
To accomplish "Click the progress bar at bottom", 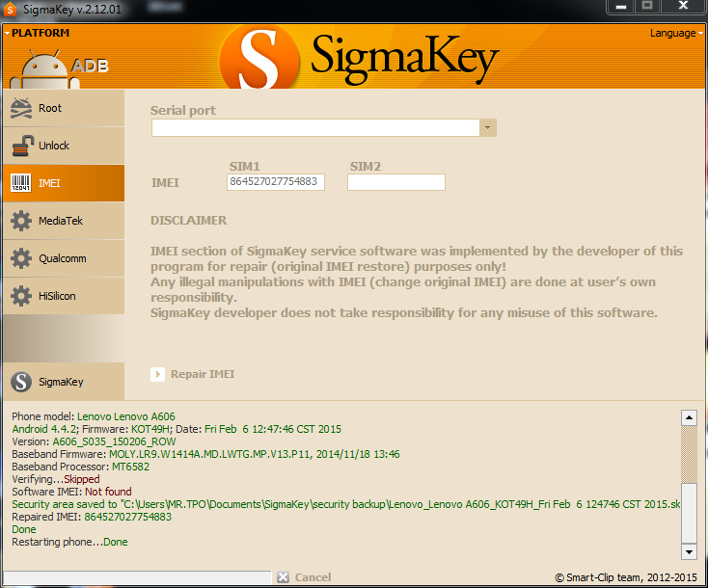I will 137,577.
